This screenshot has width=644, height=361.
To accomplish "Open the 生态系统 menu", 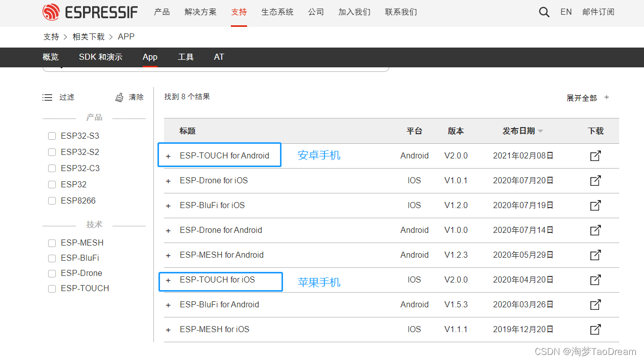I will pyautogui.click(x=277, y=12).
